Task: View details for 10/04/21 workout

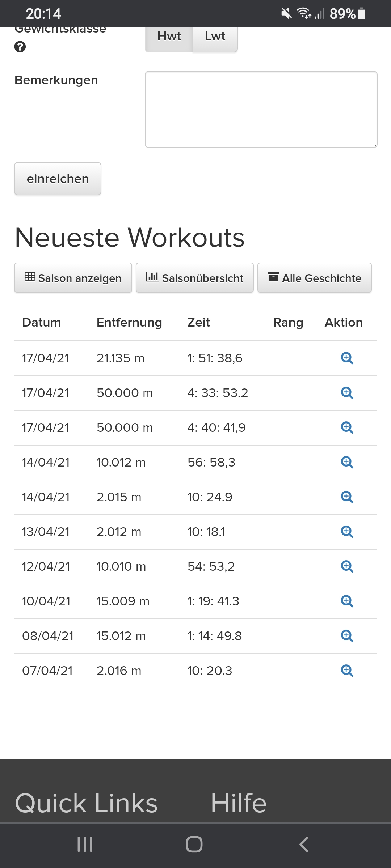Action: pyautogui.click(x=347, y=601)
